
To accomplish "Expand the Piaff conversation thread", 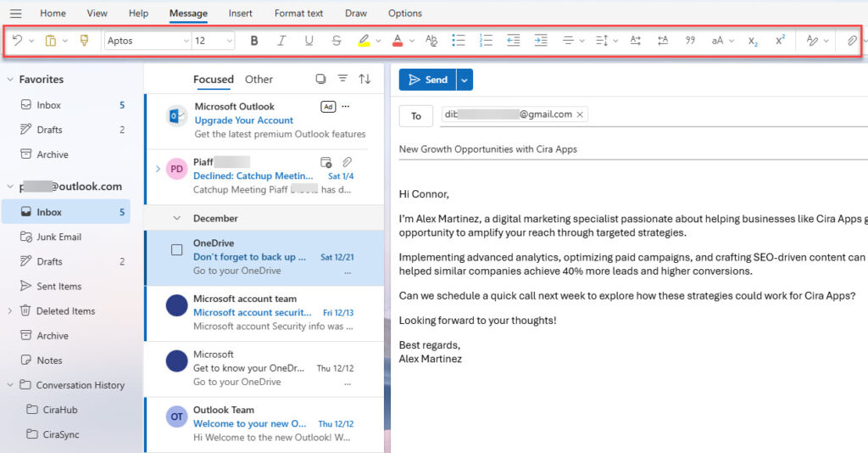I will [158, 169].
